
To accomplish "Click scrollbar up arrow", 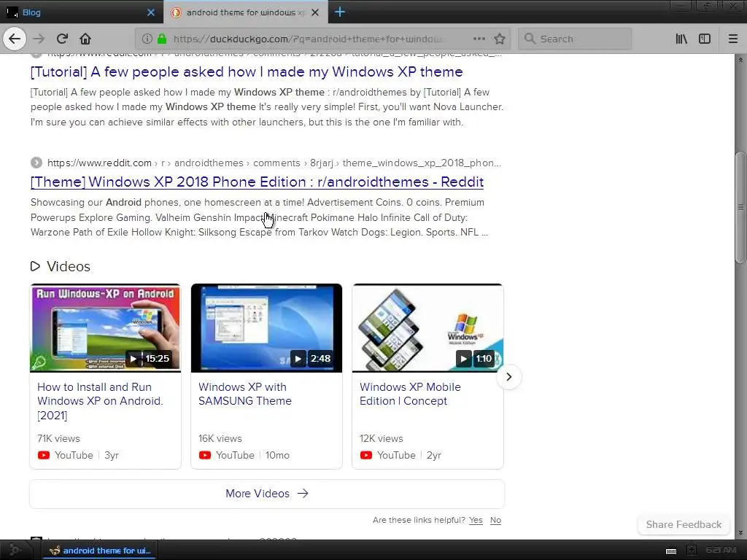I will (x=740, y=60).
